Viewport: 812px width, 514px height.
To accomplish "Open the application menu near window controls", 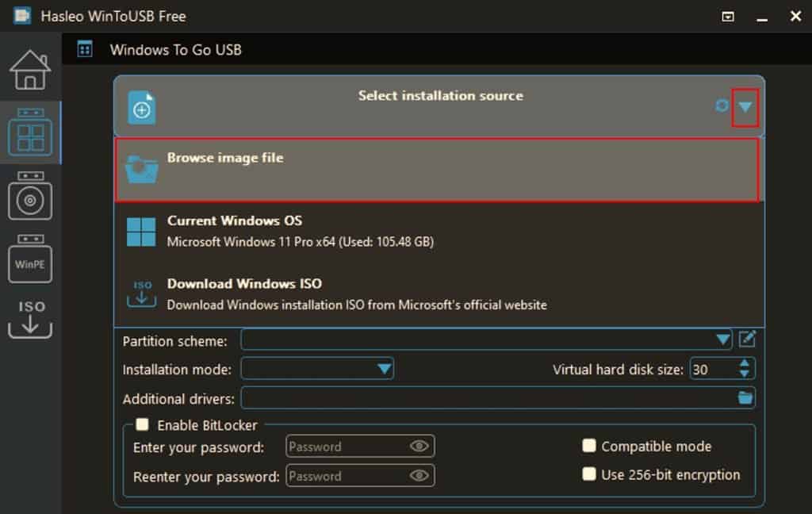I will click(726, 16).
